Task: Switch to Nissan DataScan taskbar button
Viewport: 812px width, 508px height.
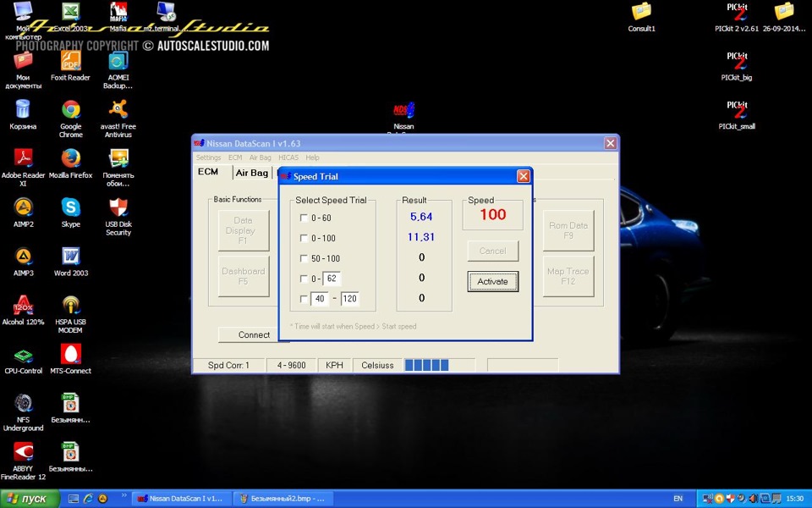Action: click(x=181, y=499)
